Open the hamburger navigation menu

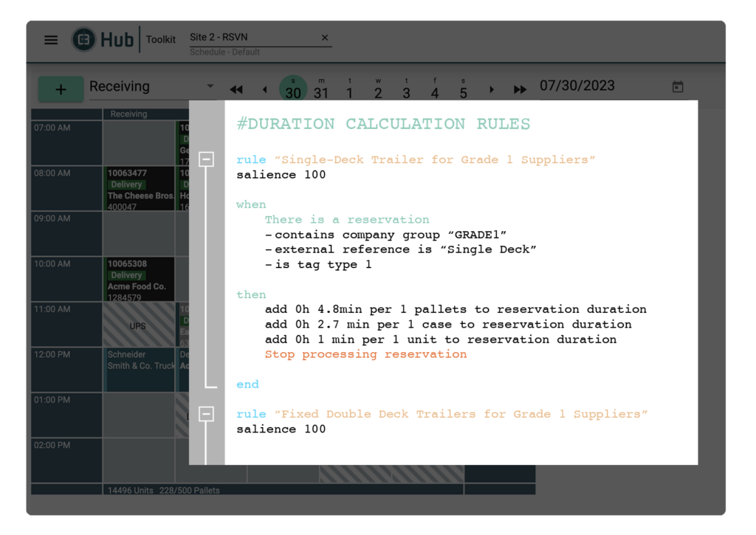[x=51, y=40]
